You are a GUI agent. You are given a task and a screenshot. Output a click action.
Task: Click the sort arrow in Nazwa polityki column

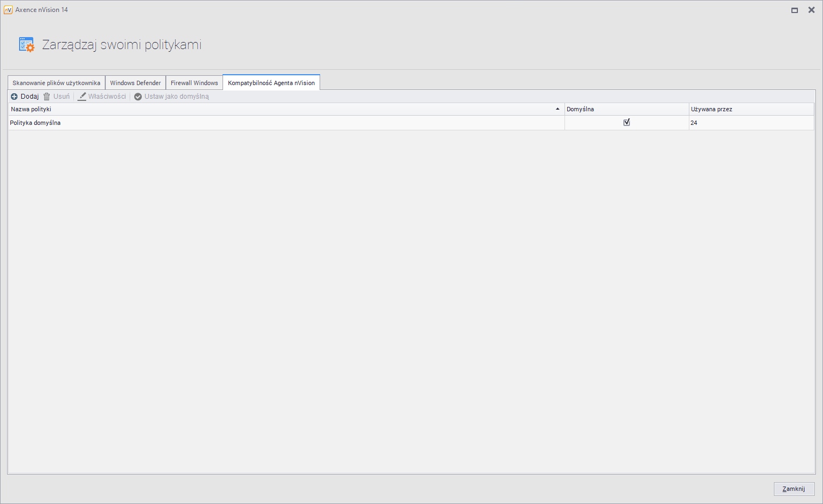coord(557,109)
